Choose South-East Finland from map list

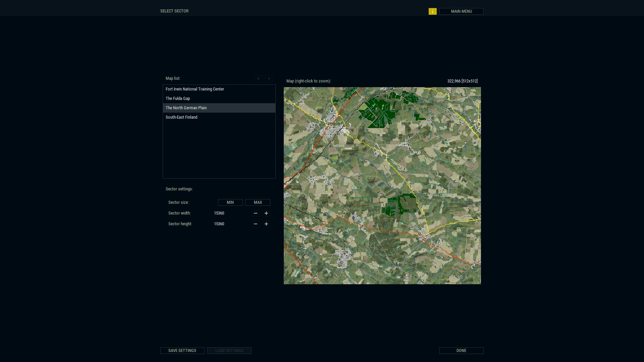pyautogui.click(x=181, y=117)
